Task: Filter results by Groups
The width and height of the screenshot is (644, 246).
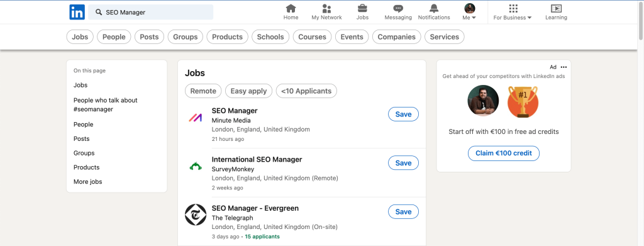Action: click(x=186, y=37)
